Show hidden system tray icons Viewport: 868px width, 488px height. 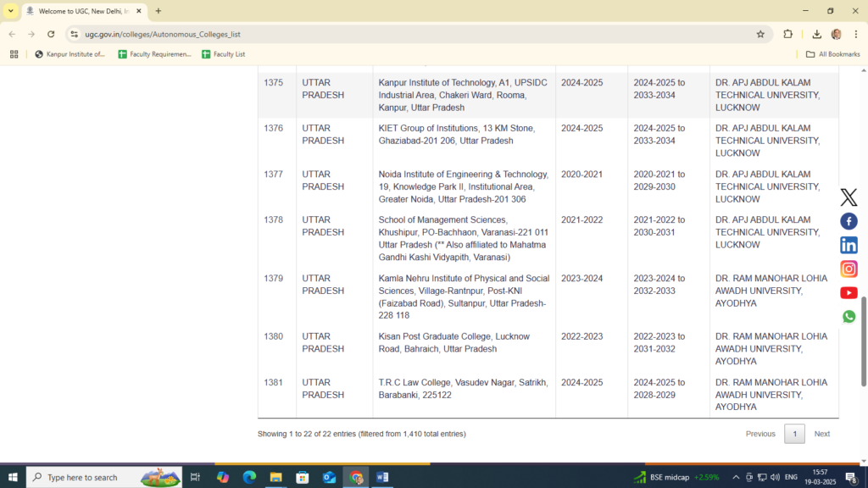(736, 477)
